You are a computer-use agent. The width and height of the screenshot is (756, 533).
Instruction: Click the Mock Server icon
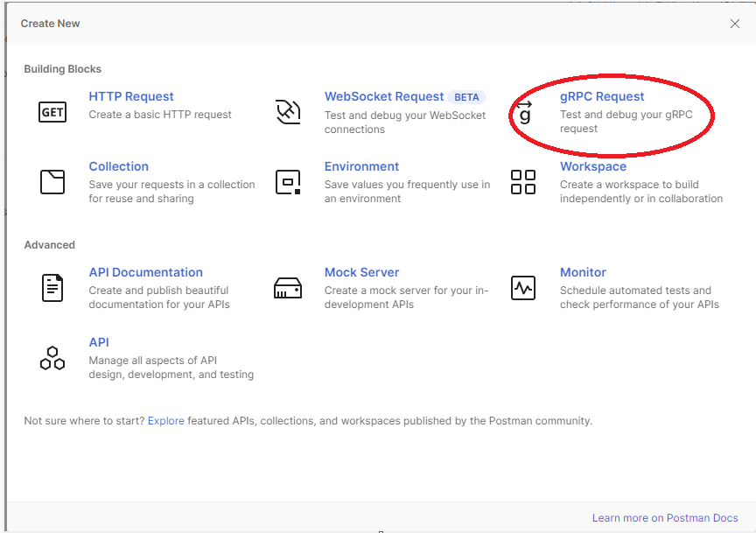coord(288,288)
